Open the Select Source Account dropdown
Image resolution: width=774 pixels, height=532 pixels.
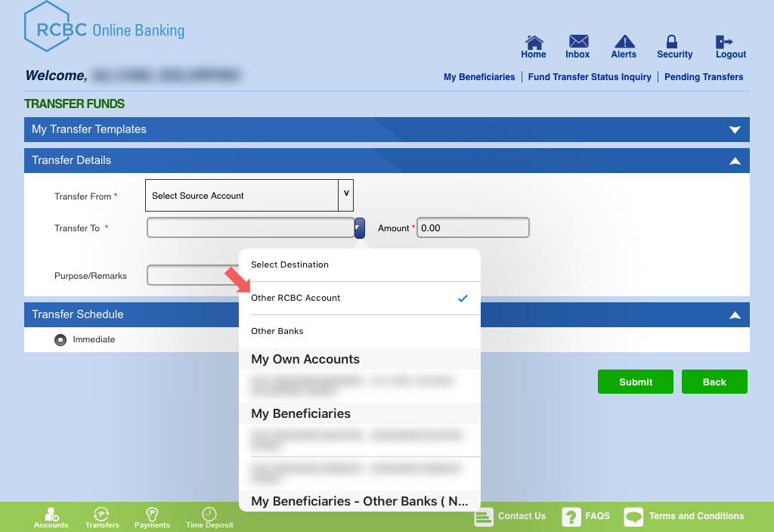[x=249, y=196]
